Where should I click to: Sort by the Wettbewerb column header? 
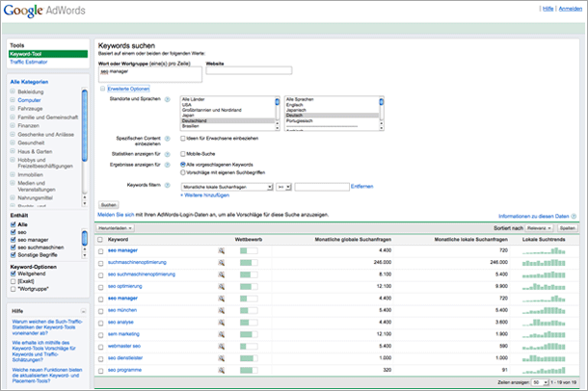point(249,239)
